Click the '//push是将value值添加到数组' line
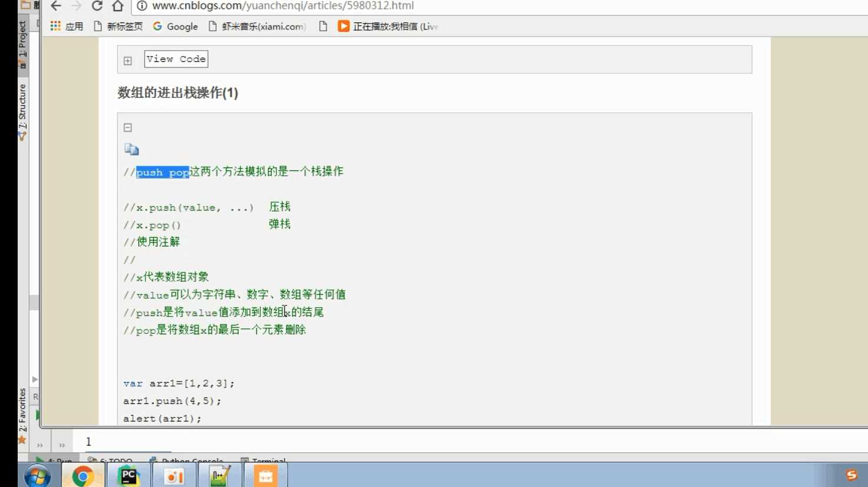Image resolution: width=868 pixels, height=487 pixels. point(223,312)
